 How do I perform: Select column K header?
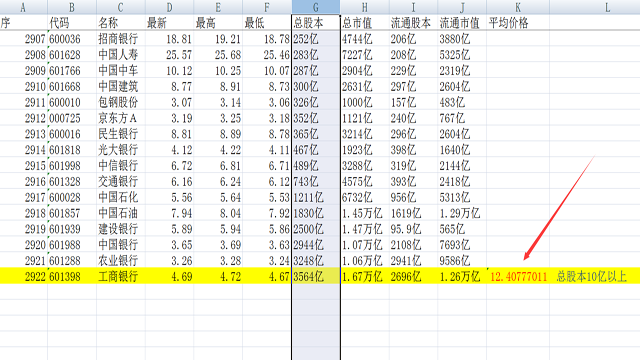coord(518,7)
